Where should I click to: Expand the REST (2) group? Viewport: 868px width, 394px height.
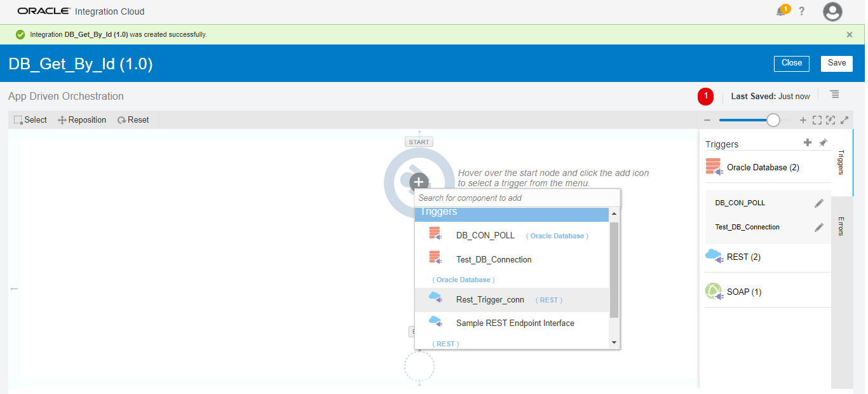tap(768, 257)
